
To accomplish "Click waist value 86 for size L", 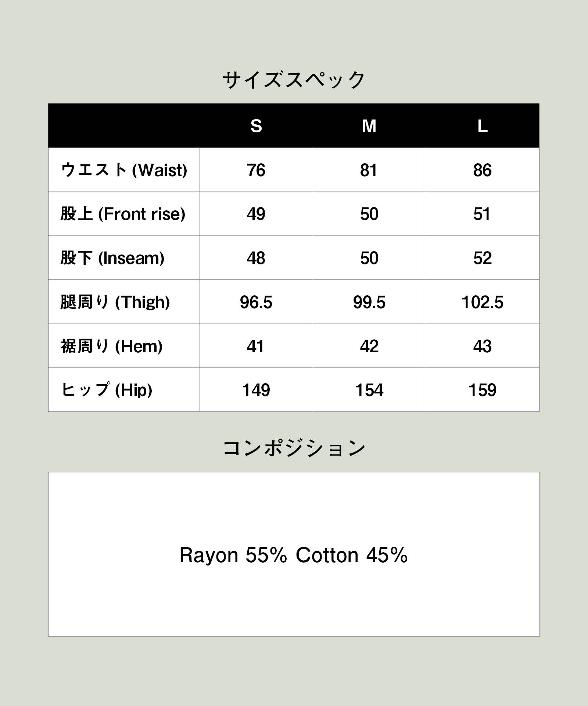I will [x=483, y=170].
